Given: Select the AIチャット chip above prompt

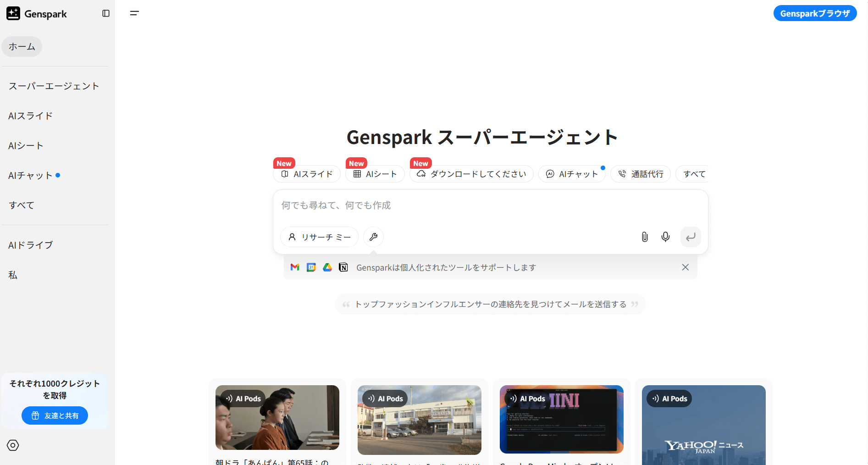Looking at the screenshot, I should [572, 174].
